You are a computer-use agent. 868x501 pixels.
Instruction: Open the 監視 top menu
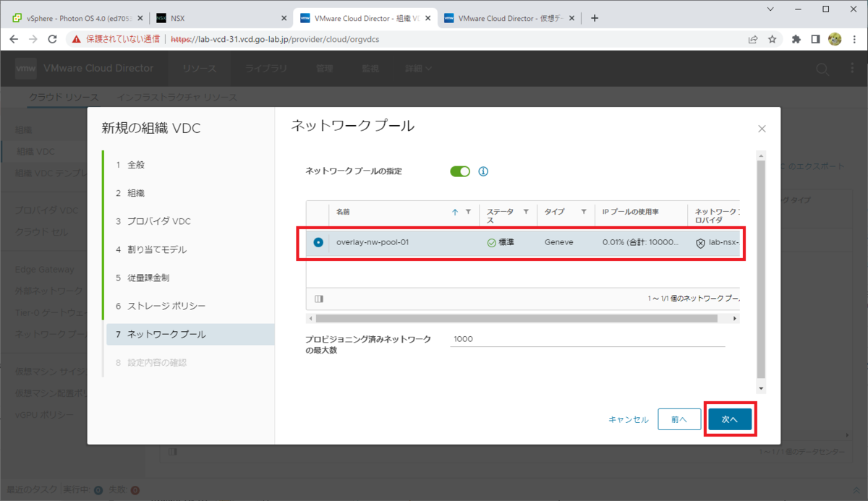[370, 69]
